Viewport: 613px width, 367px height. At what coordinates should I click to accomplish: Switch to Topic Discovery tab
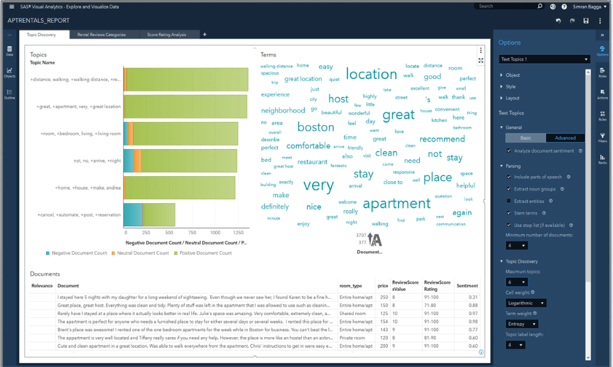click(x=44, y=34)
